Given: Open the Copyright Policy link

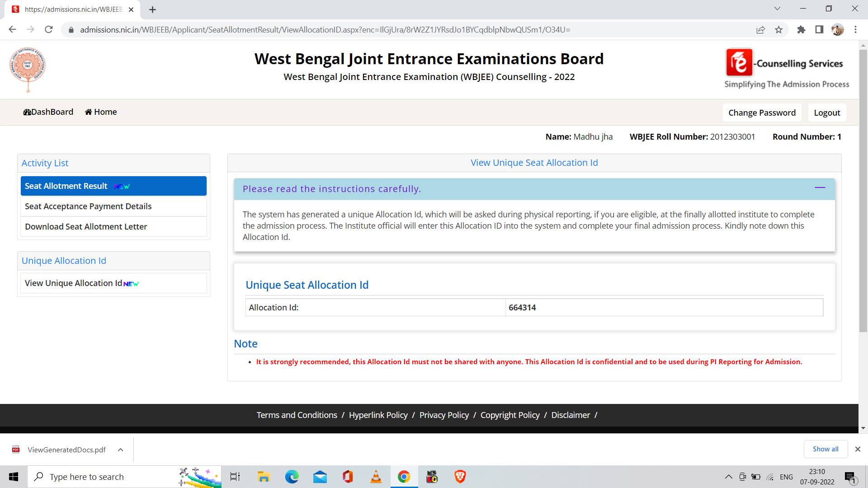Looking at the screenshot, I should tap(510, 415).
